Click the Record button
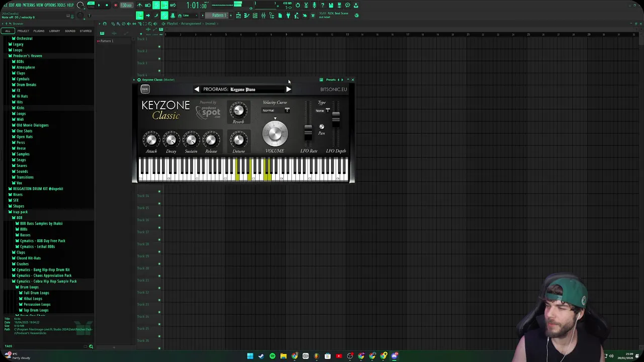This screenshot has height=362, width=644. 115,5
